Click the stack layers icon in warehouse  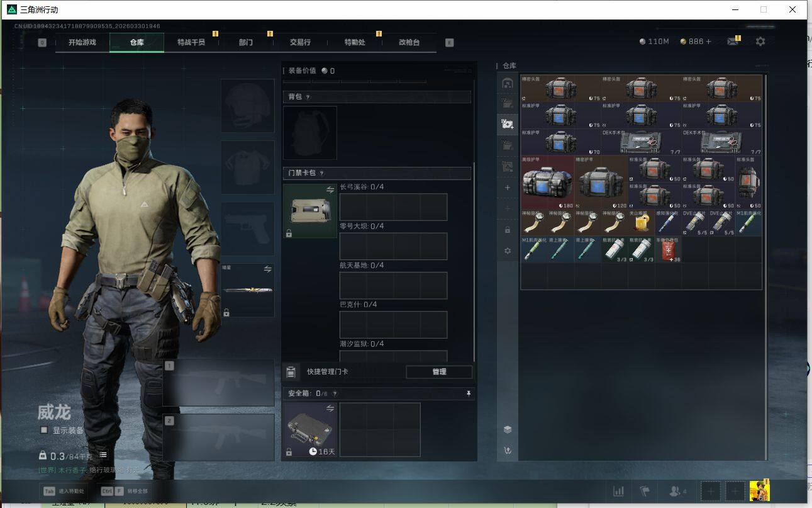pyautogui.click(x=508, y=429)
